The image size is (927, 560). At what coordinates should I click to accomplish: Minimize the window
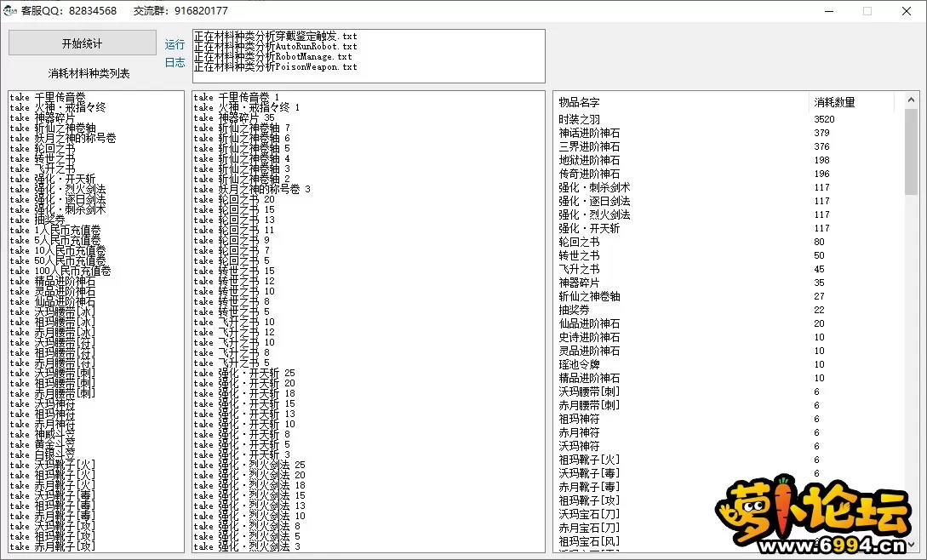[x=829, y=11]
